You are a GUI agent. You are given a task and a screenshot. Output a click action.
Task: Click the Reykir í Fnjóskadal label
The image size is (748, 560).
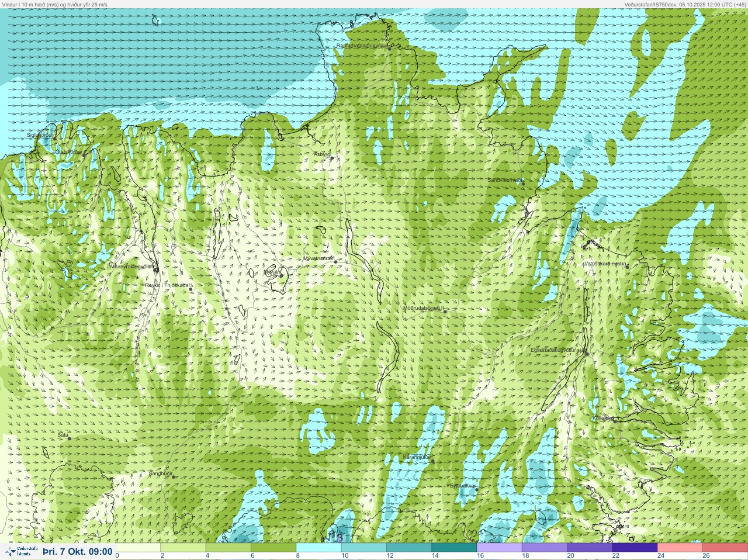click(x=167, y=285)
